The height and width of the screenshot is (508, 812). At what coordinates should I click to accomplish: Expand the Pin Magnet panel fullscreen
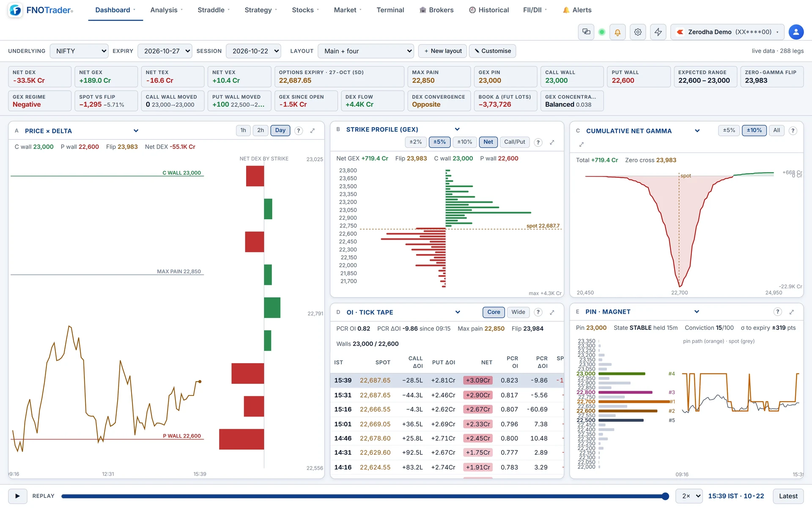point(791,312)
